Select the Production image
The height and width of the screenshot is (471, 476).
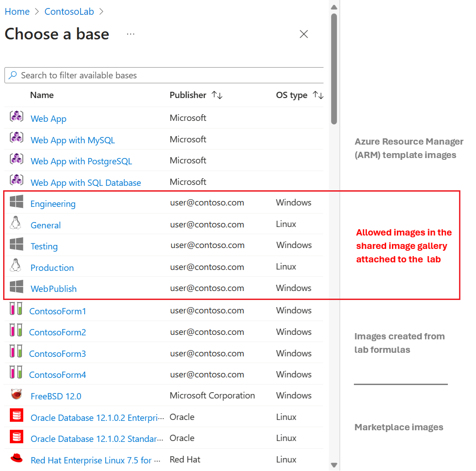click(52, 268)
